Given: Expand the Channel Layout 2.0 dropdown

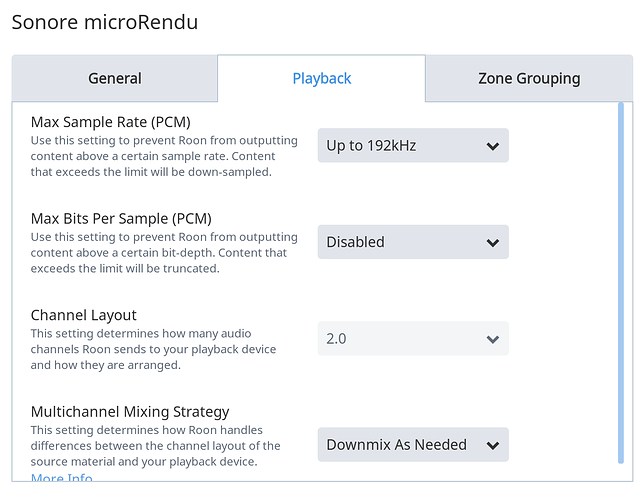Looking at the screenshot, I should point(413,338).
